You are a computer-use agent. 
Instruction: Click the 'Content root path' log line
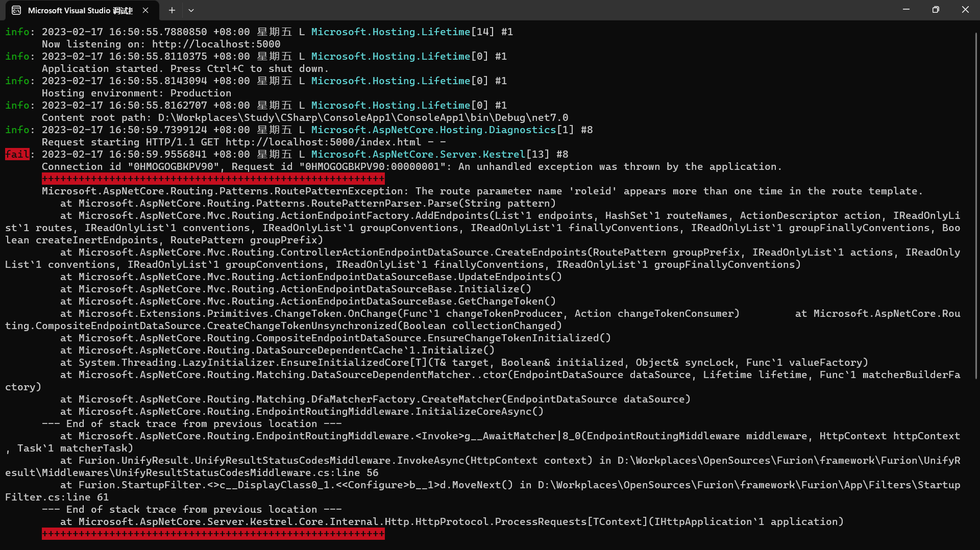305,117
